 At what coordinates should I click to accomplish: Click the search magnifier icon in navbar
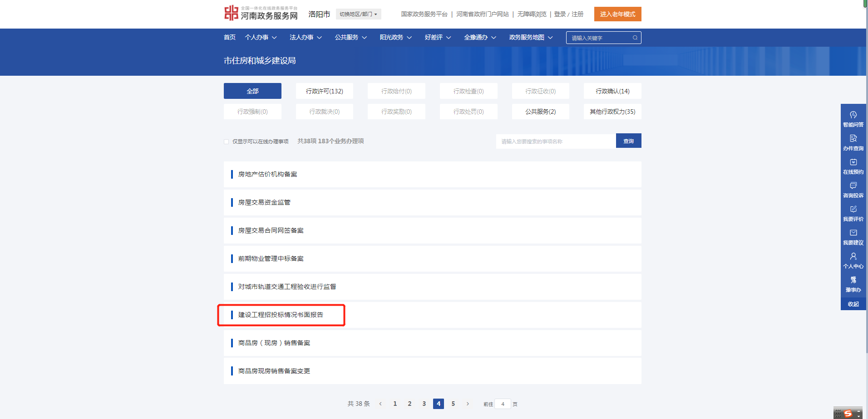(635, 38)
